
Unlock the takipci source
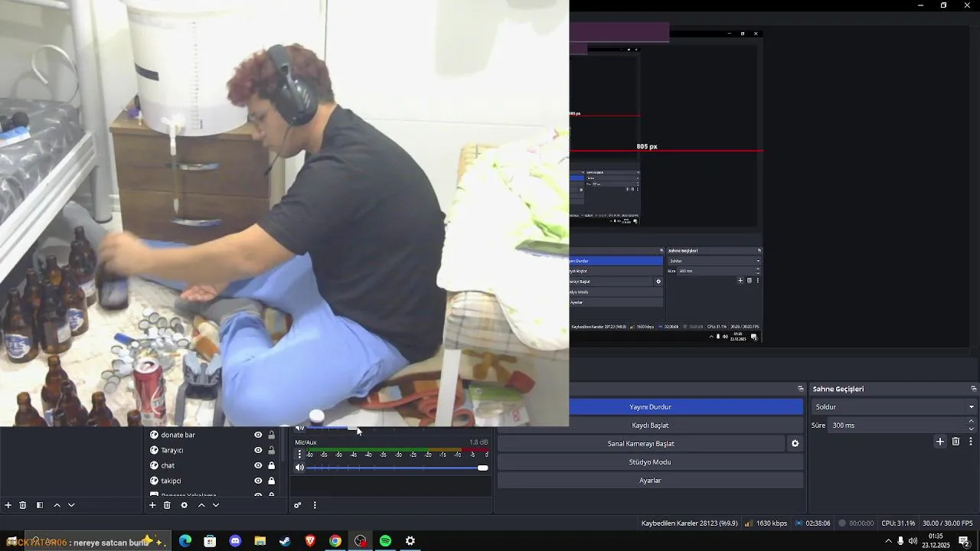coord(271,481)
